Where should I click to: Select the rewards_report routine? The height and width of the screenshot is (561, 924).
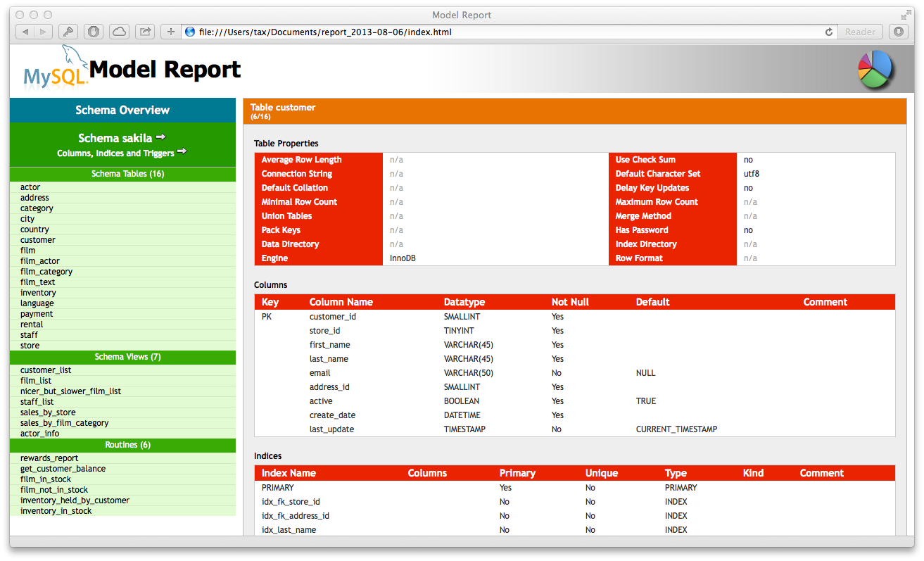point(49,458)
